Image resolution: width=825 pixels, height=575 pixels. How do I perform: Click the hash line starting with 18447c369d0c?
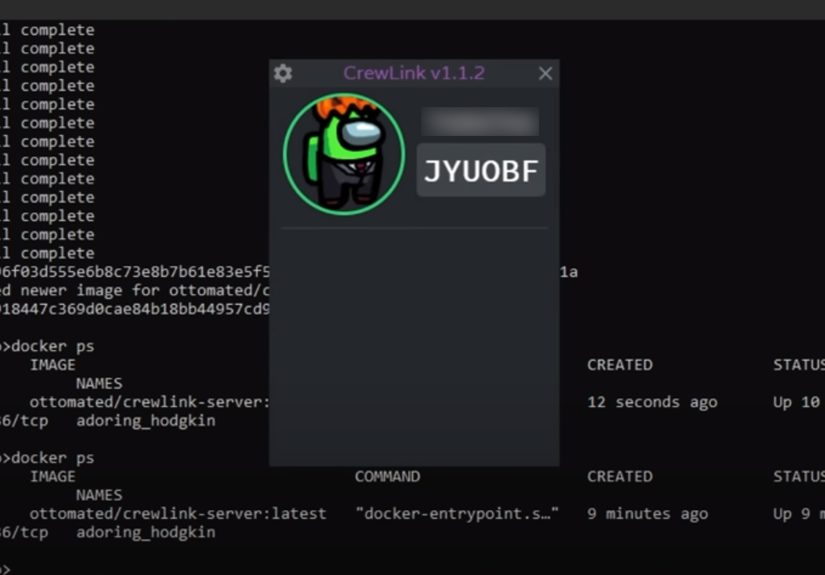pos(134,309)
